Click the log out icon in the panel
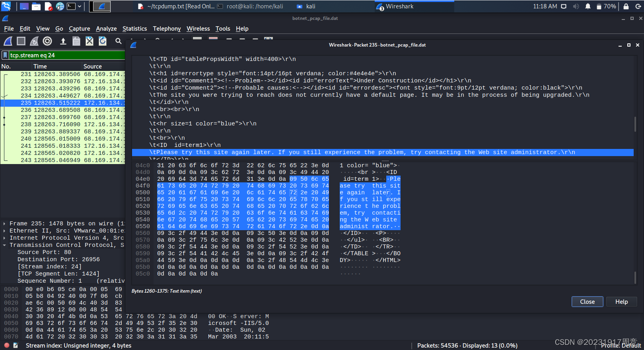 [x=638, y=6]
